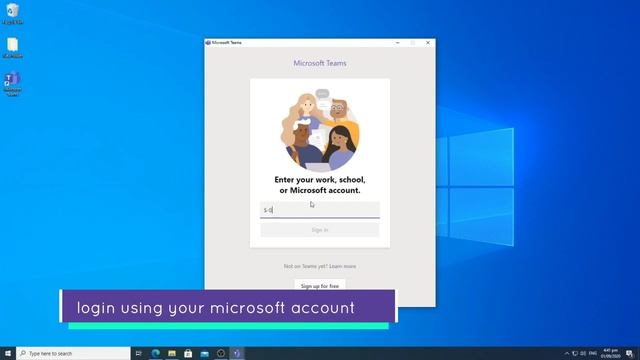This screenshot has width=640, height=360.
Task: Click the round dark taskbar icon
Action: tap(221, 353)
